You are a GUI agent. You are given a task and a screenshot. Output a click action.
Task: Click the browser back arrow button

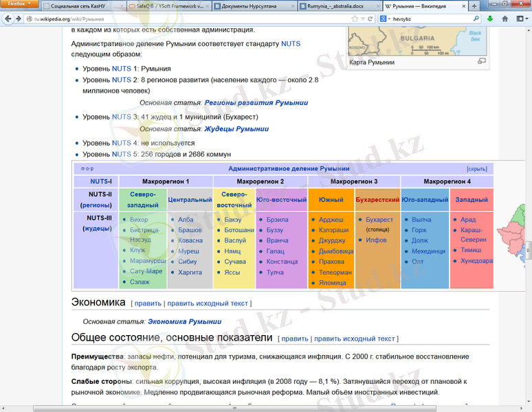[x=8, y=19]
